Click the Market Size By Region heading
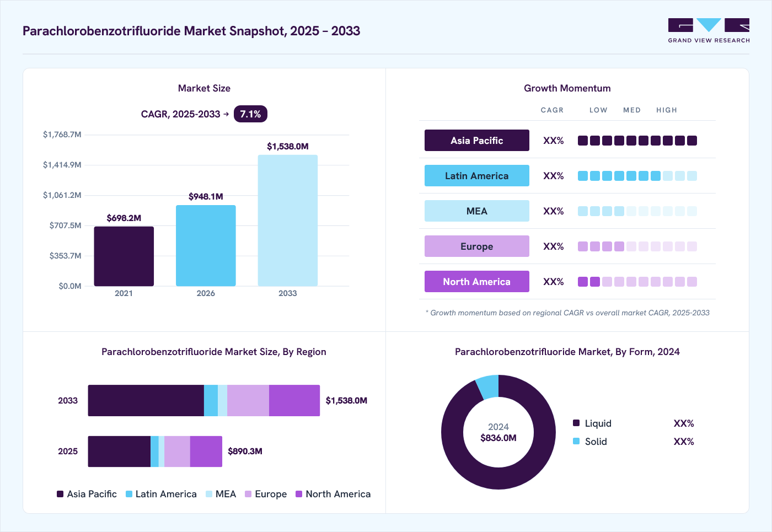This screenshot has width=772, height=532. [214, 352]
